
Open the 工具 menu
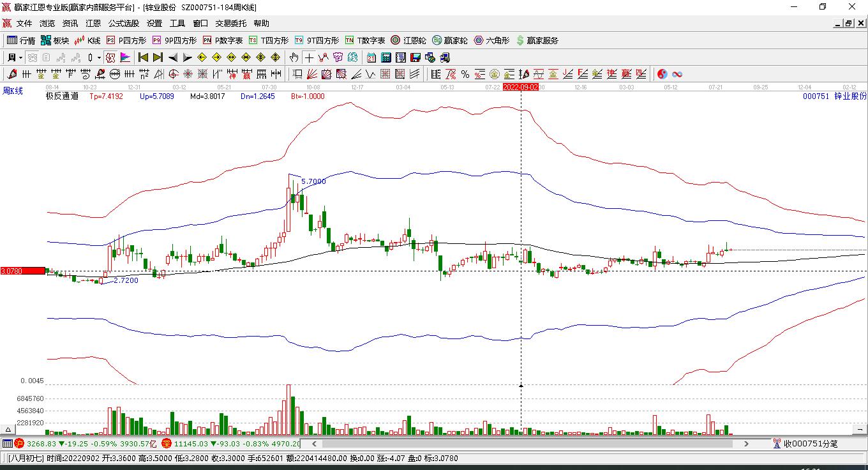click(x=177, y=24)
